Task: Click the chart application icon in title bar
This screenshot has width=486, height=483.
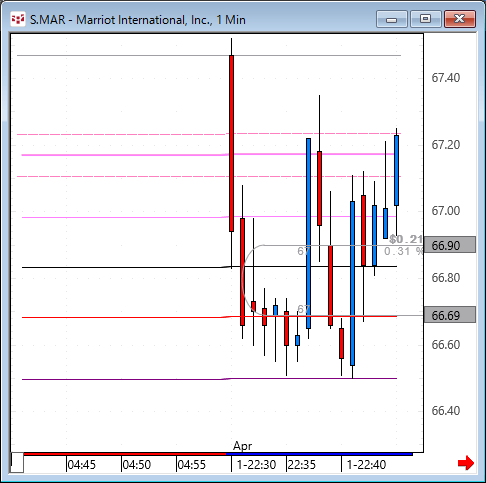Action: click(x=18, y=19)
